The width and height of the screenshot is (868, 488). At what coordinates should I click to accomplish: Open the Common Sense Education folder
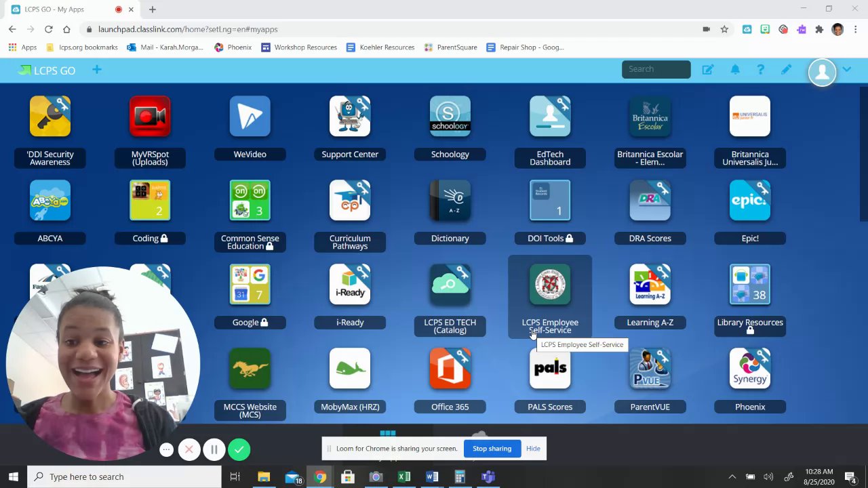pos(250,201)
